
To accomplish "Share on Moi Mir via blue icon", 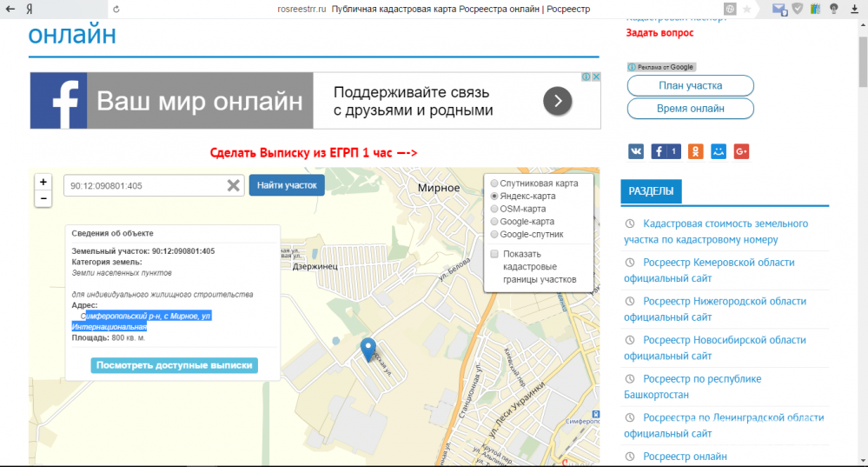I will (718, 151).
